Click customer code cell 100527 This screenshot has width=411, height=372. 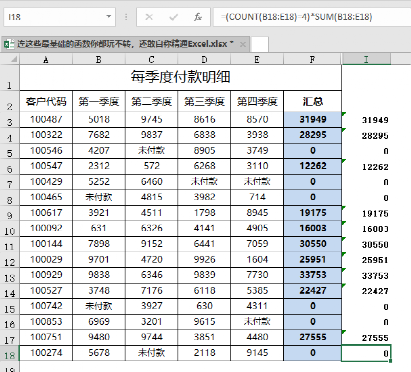[x=46, y=290]
